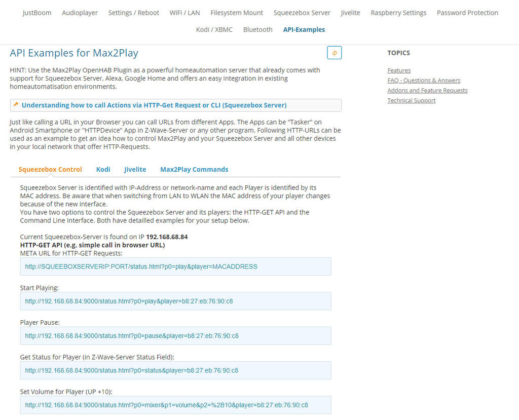Viewport: 519px width, 420px height.
Task: Click the 'Set Volume for Player (UP +10):' label
Action: pos(66,392)
